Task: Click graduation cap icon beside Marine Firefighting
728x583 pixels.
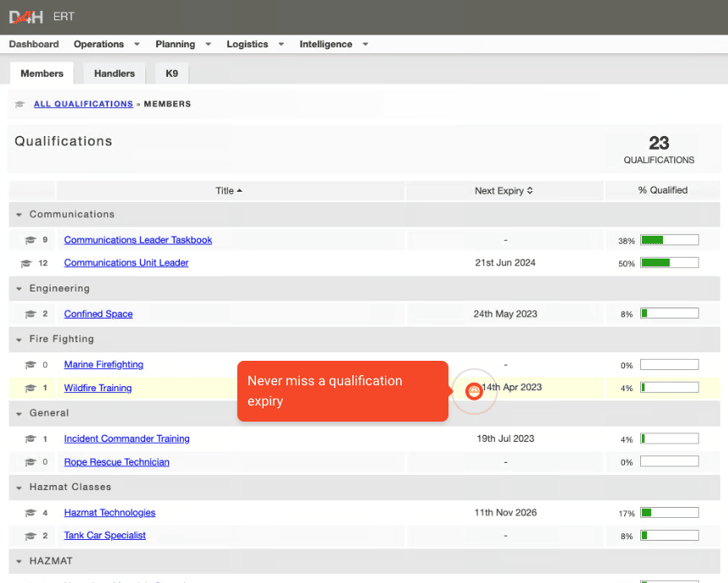Action: [x=30, y=365]
